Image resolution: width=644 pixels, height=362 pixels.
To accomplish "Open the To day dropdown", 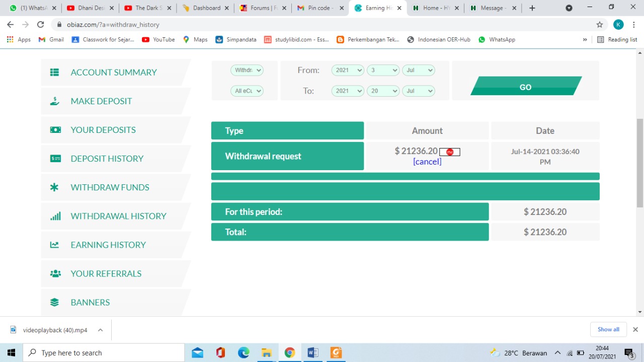I will (x=382, y=91).
